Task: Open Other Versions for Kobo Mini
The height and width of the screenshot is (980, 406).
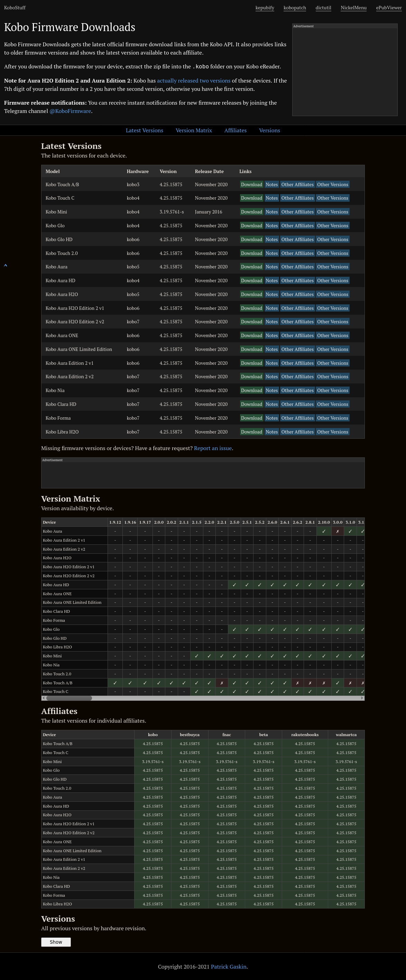Action: [332, 212]
